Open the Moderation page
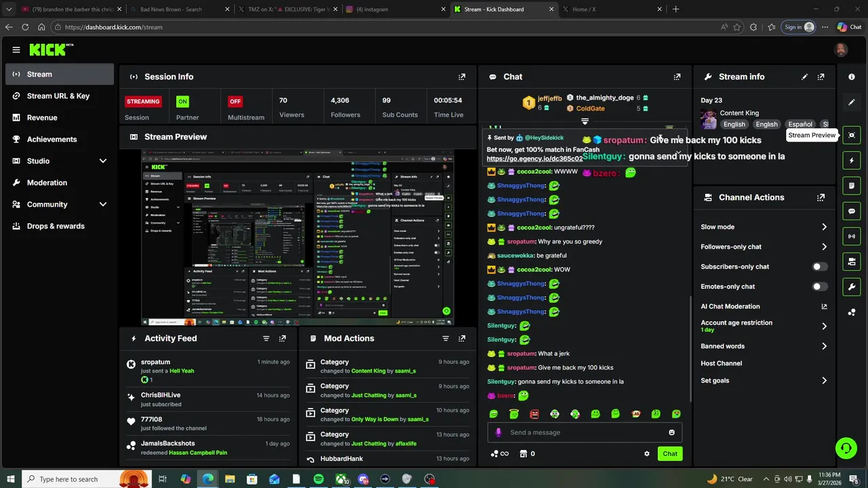Image resolution: width=868 pixels, height=488 pixels. point(60,182)
